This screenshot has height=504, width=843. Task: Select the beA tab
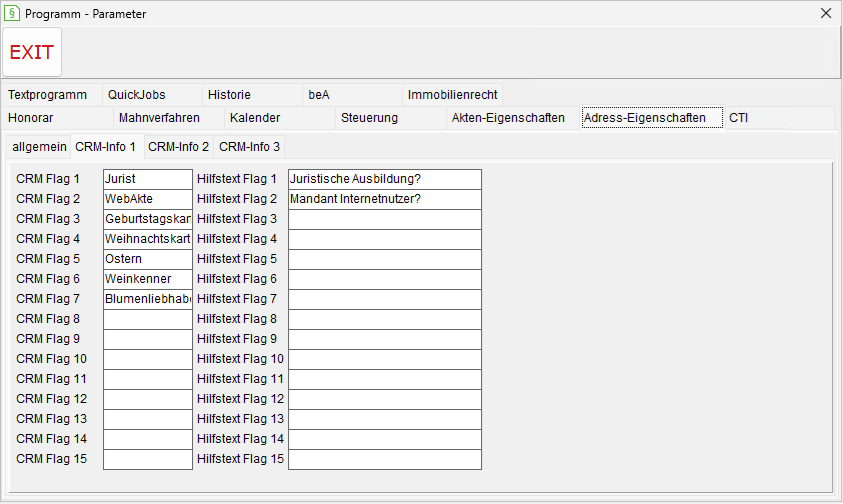pos(352,95)
